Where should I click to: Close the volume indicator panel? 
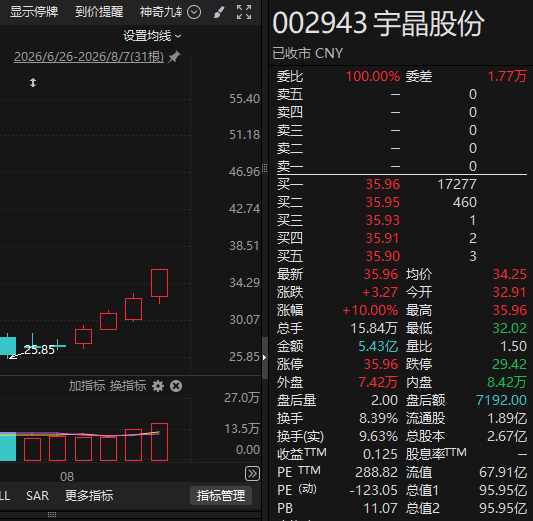point(176,386)
